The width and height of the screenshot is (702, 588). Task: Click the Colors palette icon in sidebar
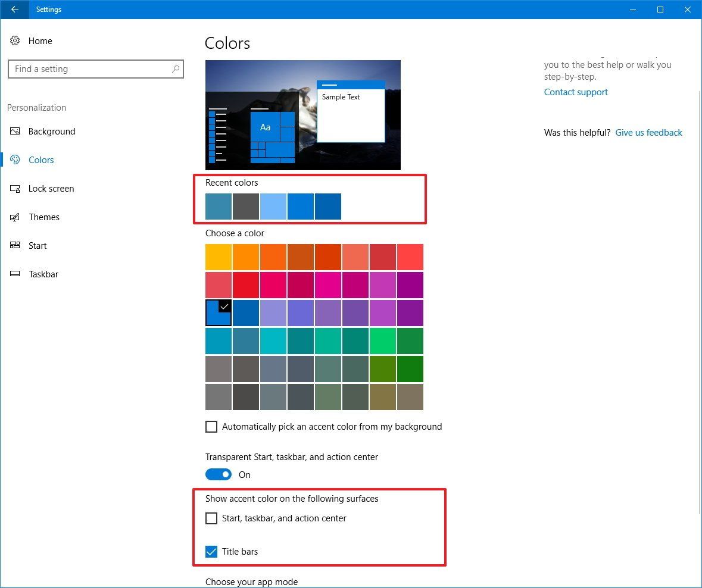click(x=14, y=159)
